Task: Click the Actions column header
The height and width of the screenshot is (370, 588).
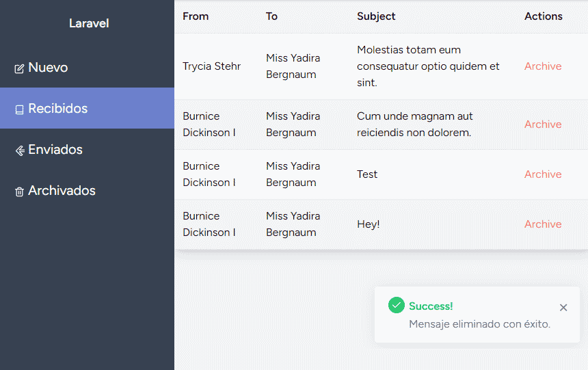Action: coord(544,16)
